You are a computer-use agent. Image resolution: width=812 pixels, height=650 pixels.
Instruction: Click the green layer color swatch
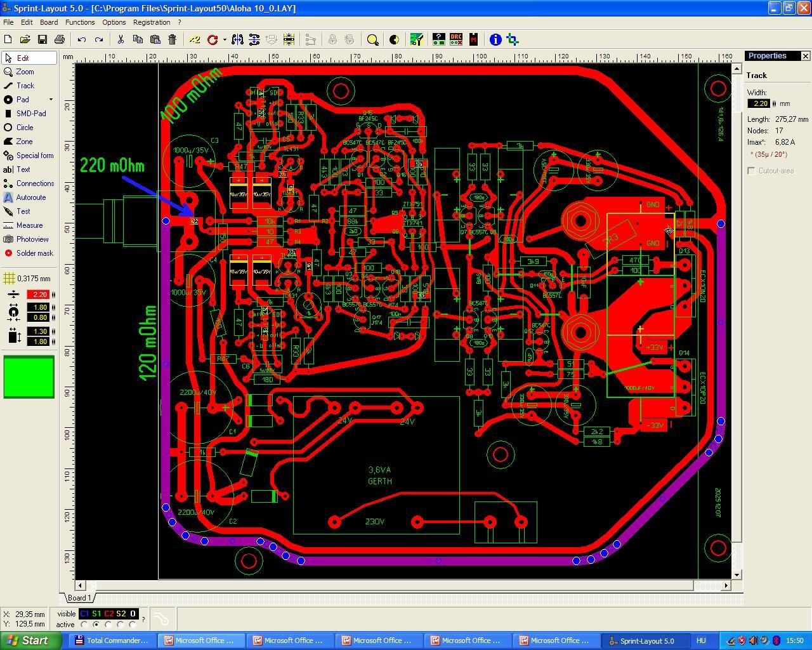click(x=29, y=377)
